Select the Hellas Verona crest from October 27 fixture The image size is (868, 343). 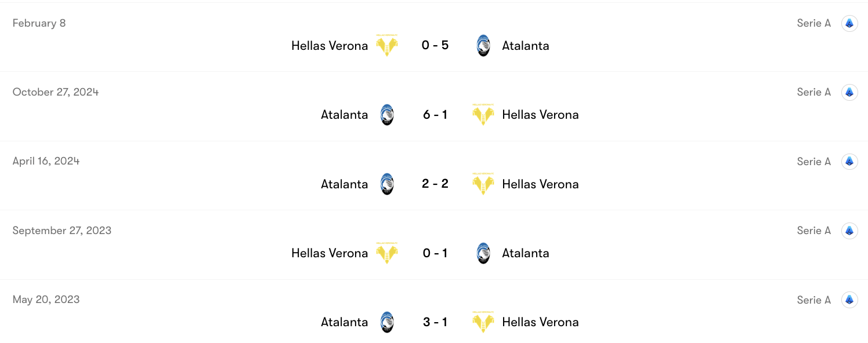pos(483,114)
